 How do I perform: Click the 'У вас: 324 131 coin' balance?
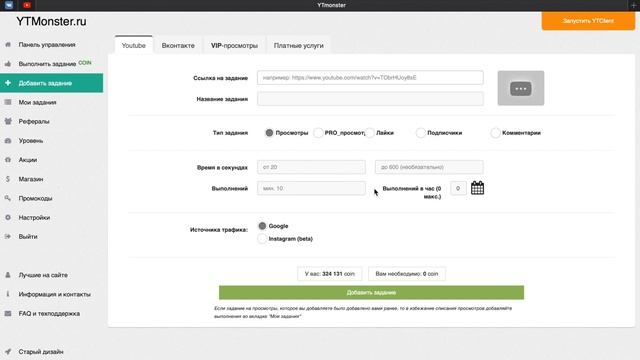click(x=330, y=274)
